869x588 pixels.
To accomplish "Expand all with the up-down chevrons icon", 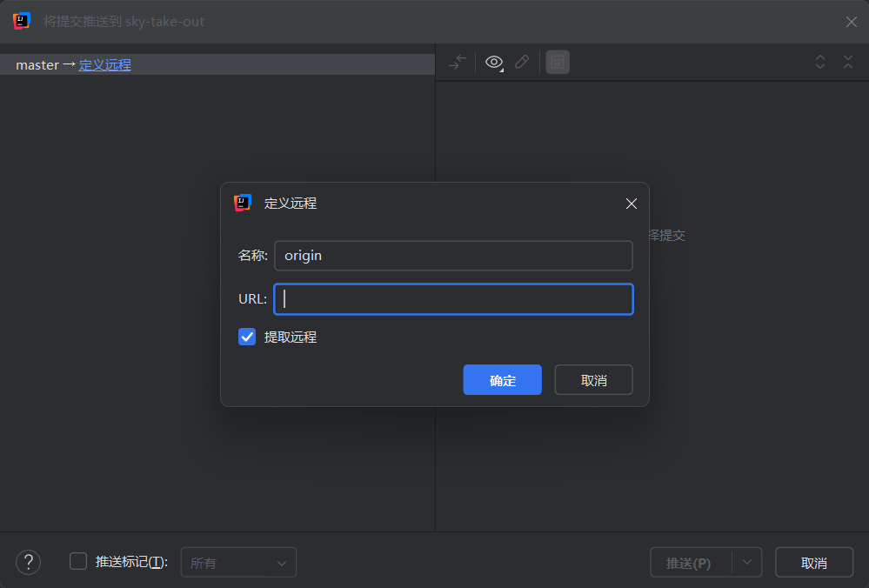I will tap(820, 62).
